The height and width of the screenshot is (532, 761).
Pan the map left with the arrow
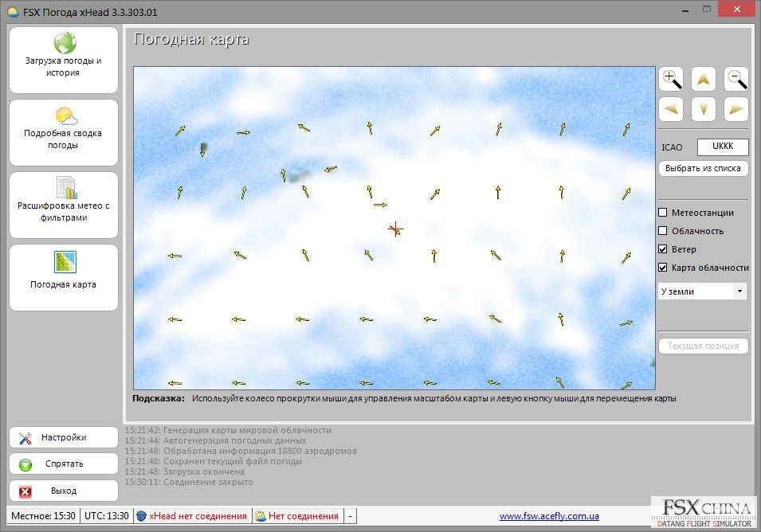(x=671, y=109)
